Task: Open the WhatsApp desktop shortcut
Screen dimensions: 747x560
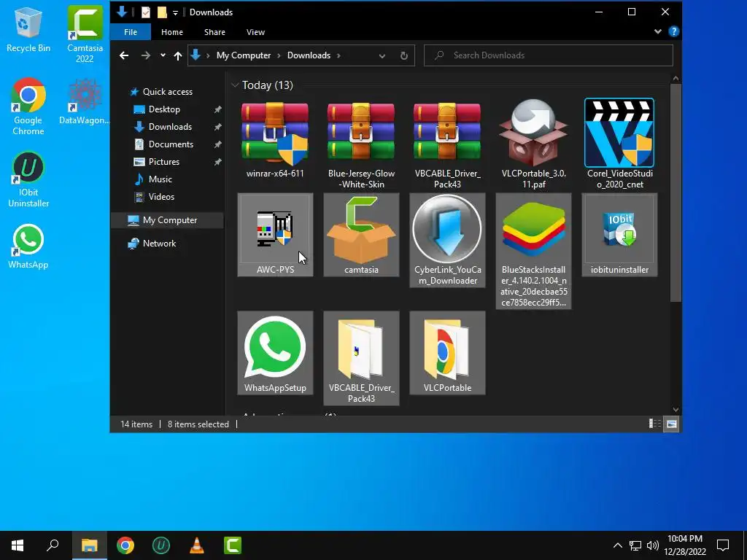Action: coord(28,246)
